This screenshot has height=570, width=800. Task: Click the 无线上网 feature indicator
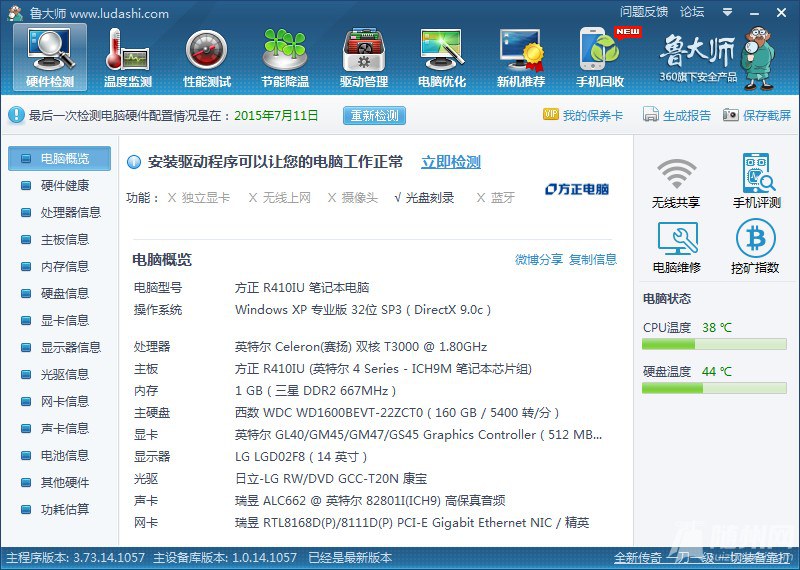280,197
